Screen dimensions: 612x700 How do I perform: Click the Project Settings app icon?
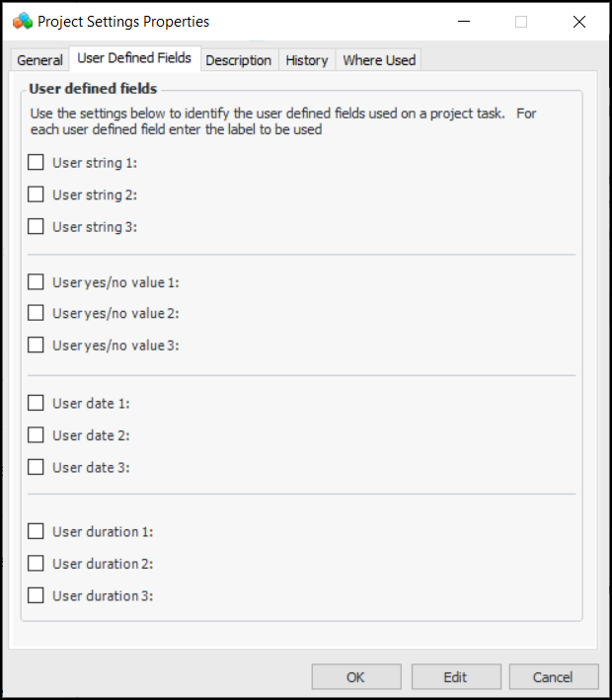coord(23,21)
